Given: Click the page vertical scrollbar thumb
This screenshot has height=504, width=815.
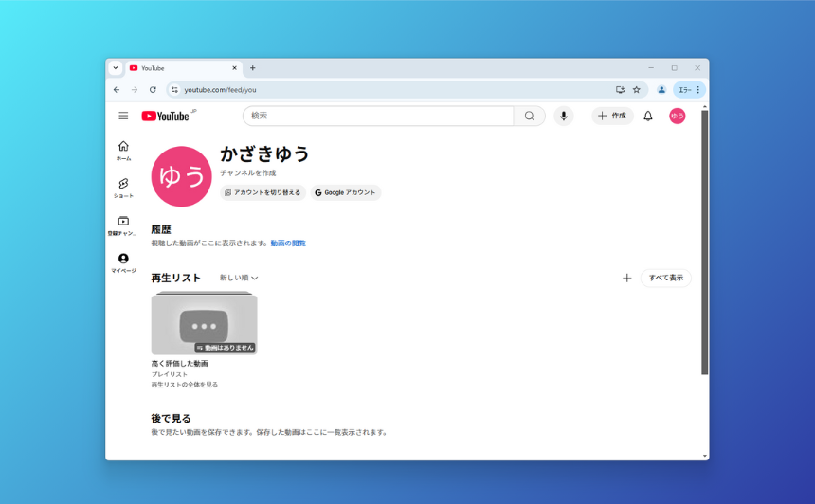Looking at the screenshot, I should point(705,243).
